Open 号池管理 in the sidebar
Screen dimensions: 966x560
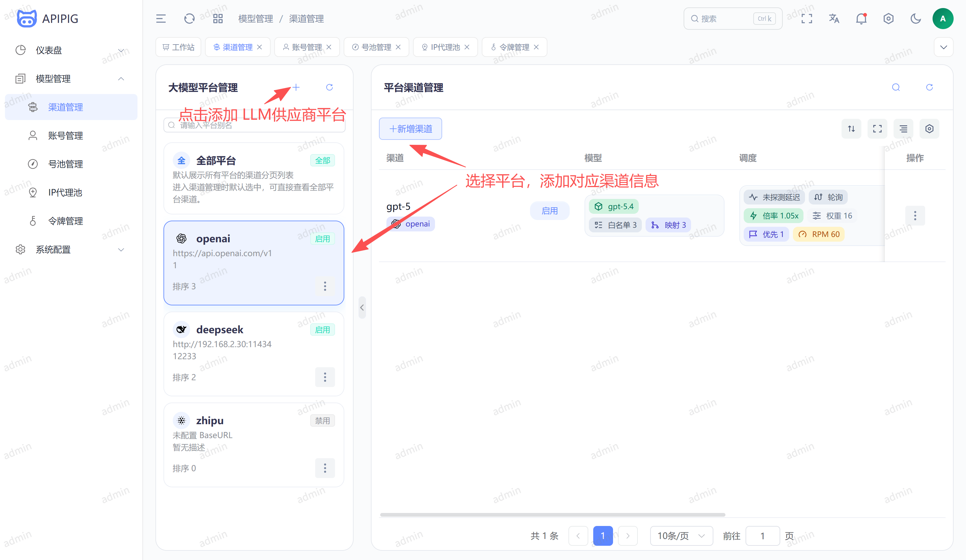[x=71, y=164]
